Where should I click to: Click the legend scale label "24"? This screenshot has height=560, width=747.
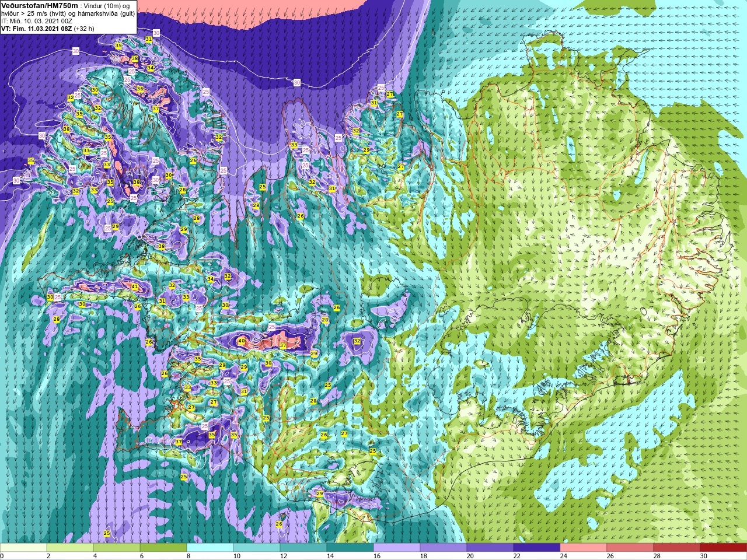click(564, 556)
